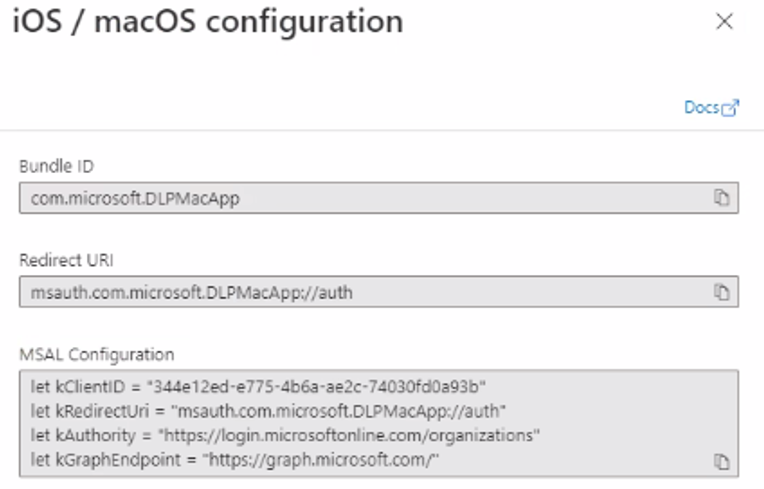Click the kGraphEndpoint code line
Image resolution: width=764 pixels, height=489 pixels.
click(235, 459)
